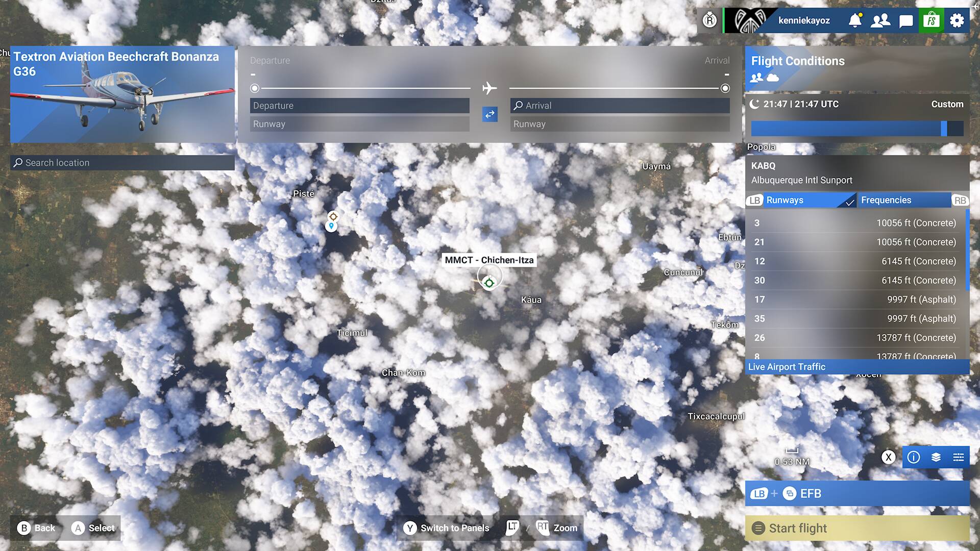Click the Arrival airport search field
The width and height of the screenshot is (980, 551).
point(620,106)
